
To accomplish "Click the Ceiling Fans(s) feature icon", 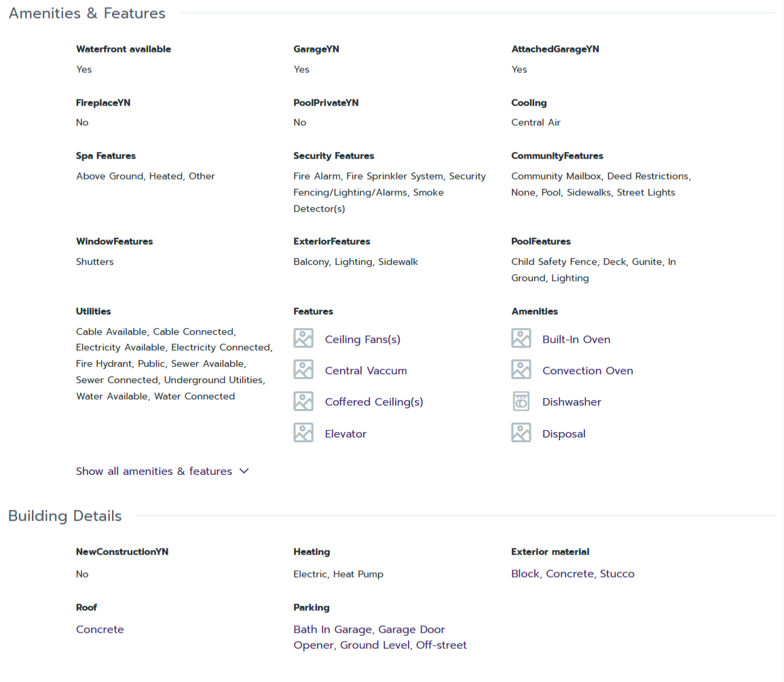I will tap(303, 338).
